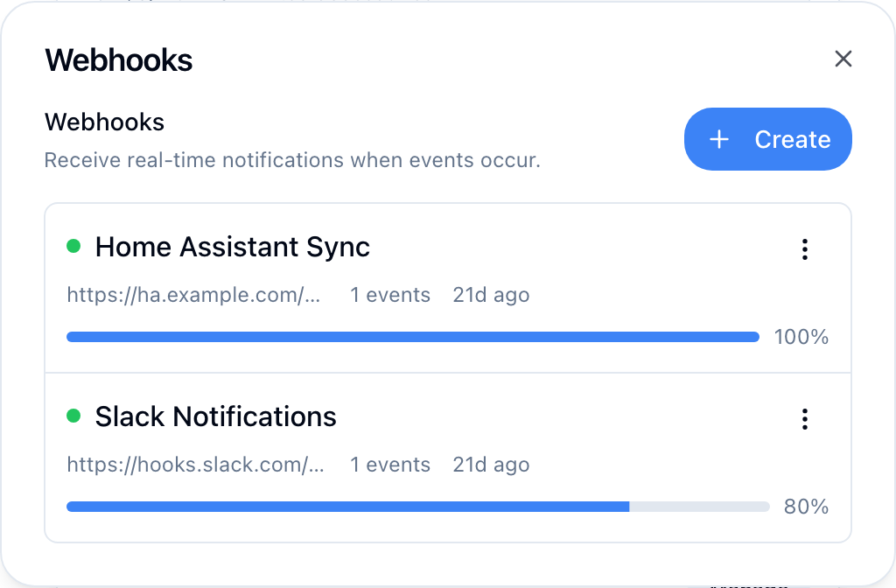Open the truncated ha.example.com webhook URL

coord(194,295)
